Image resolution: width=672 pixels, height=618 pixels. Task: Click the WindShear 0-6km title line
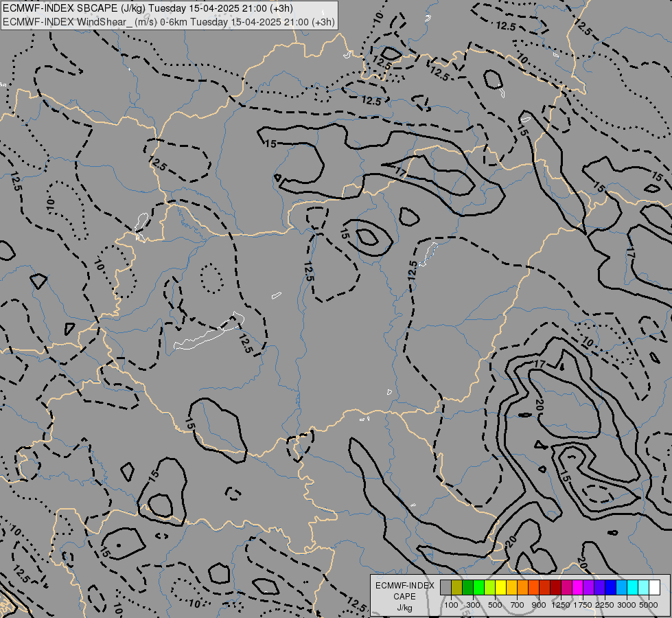[169, 22]
